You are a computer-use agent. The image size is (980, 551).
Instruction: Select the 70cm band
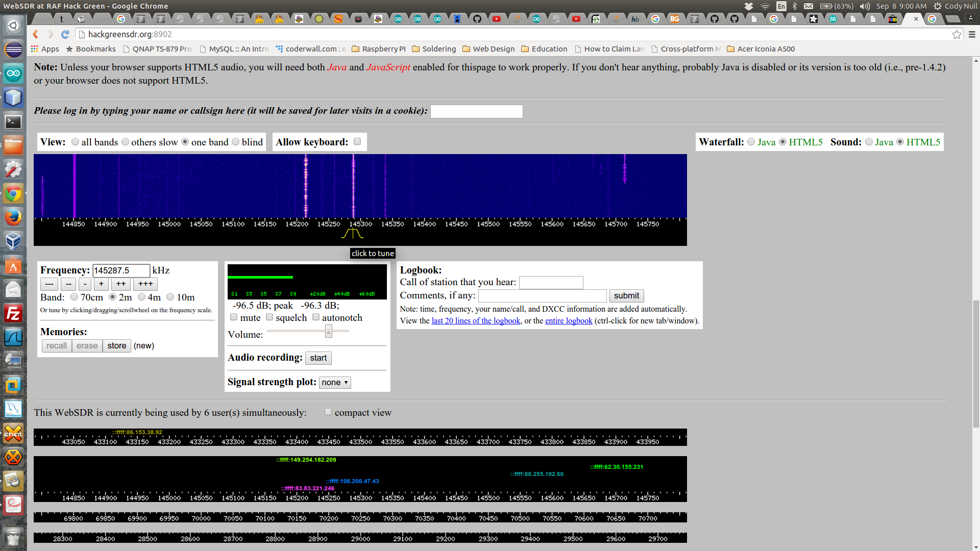[x=75, y=297]
